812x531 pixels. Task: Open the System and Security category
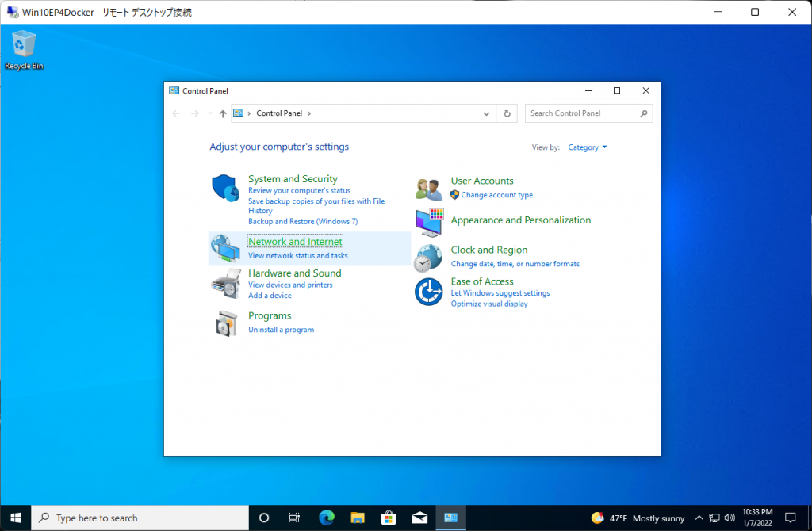point(293,178)
